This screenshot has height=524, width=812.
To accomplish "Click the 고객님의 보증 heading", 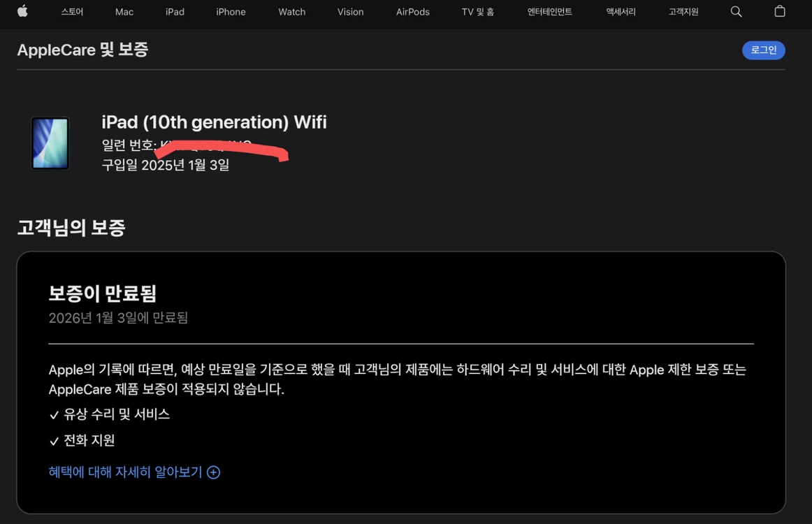I will 71,228.
